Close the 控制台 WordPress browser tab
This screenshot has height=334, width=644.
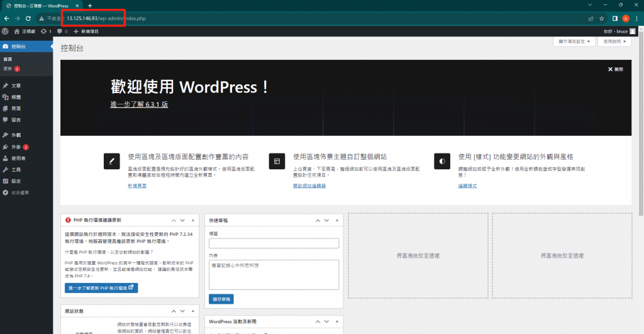pyautogui.click(x=77, y=6)
